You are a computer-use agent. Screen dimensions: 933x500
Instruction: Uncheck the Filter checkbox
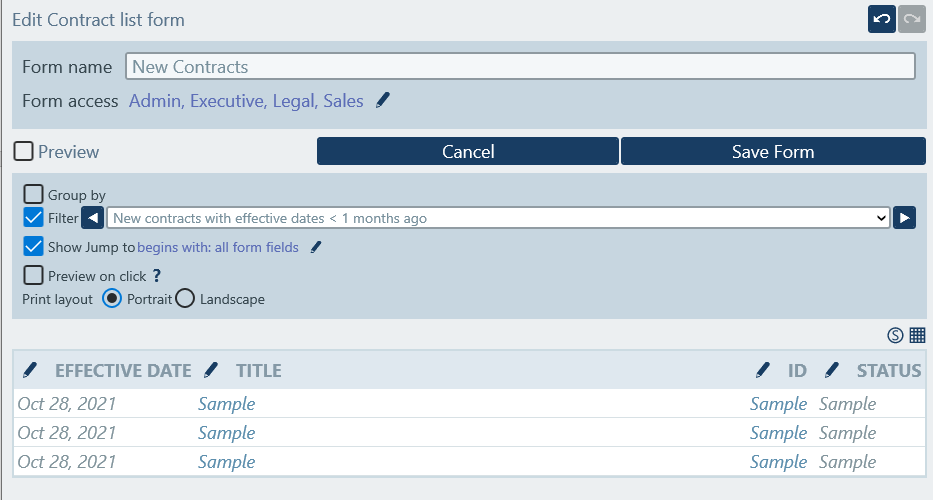click(33, 218)
